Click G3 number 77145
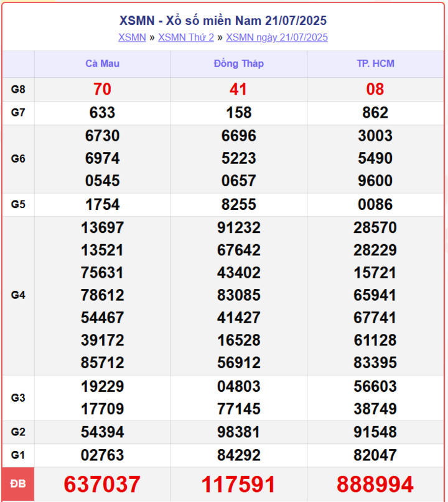448x502 pixels. [x=239, y=409]
